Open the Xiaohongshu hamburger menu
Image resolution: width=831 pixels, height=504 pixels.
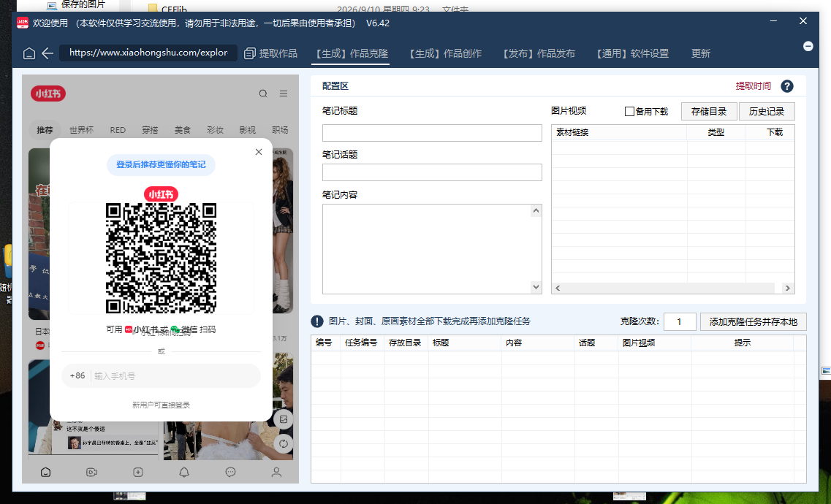coord(284,93)
